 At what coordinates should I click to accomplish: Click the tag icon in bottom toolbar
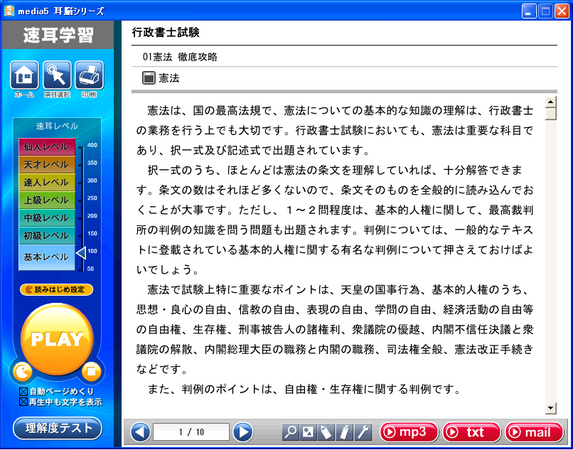click(x=326, y=432)
